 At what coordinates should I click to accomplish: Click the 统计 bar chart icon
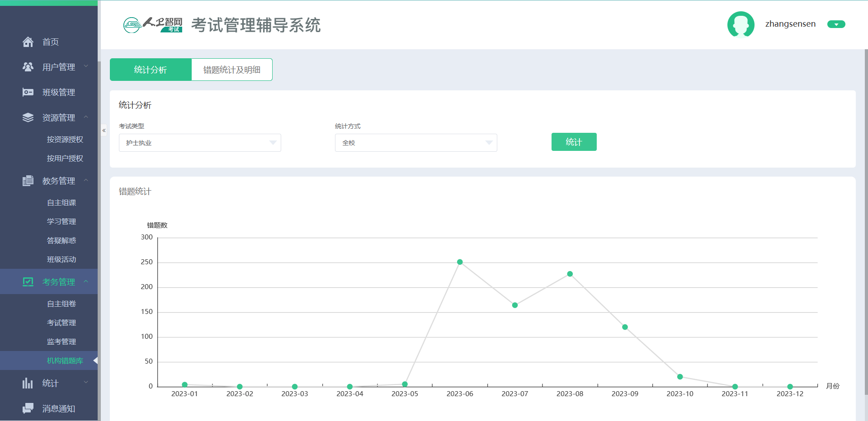(x=28, y=383)
